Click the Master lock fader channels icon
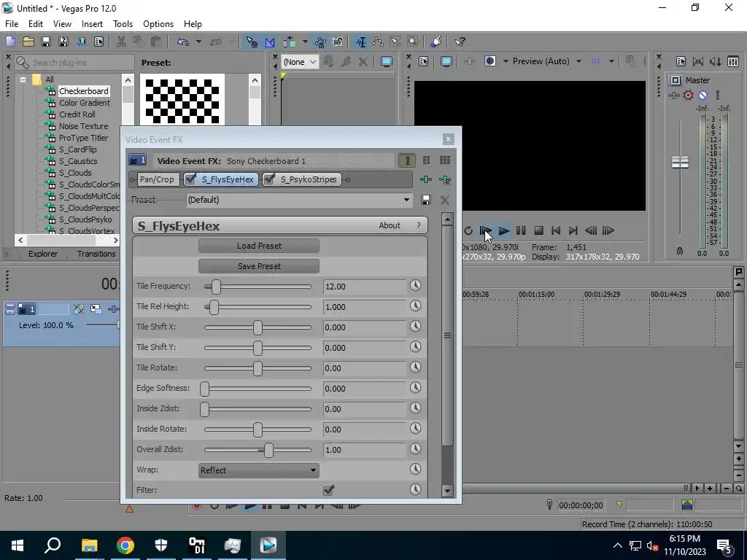Viewport: 747px width, 560px height. click(x=680, y=251)
